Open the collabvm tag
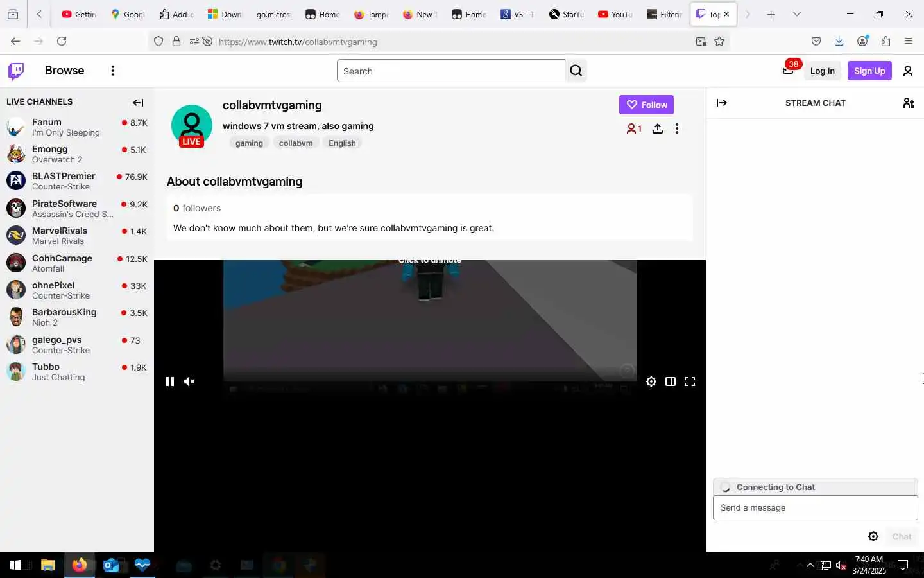Image resolution: width=924 pixels, height=578 pixels. pos(296,143)
